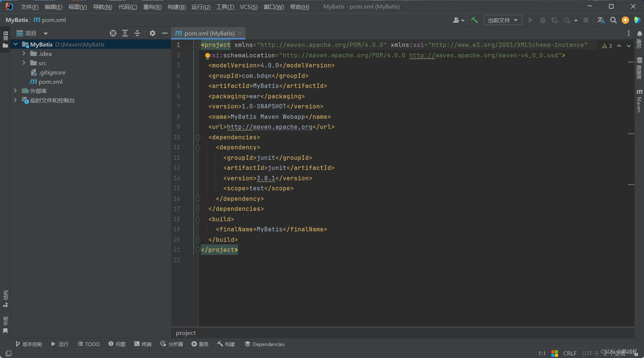Select pom.xml in project tree
Screen dimensions: 644x358
[47, 82]
